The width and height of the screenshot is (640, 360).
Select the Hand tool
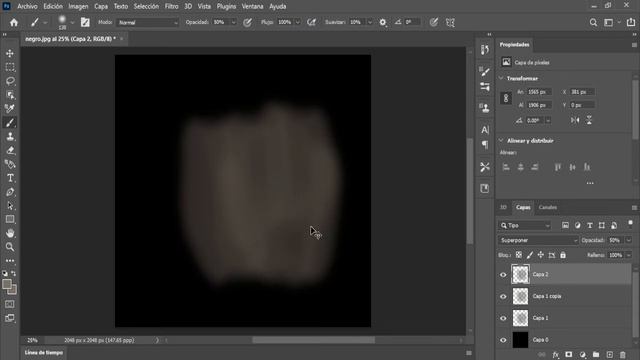[10, 233]
